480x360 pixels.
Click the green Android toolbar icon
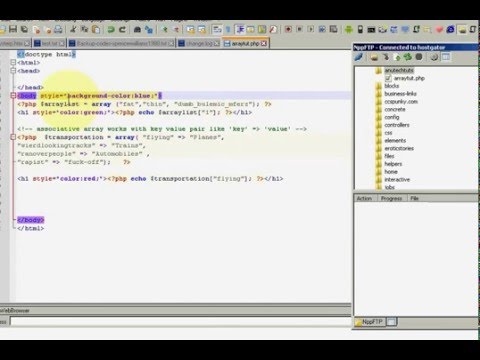tap(349, 29)
